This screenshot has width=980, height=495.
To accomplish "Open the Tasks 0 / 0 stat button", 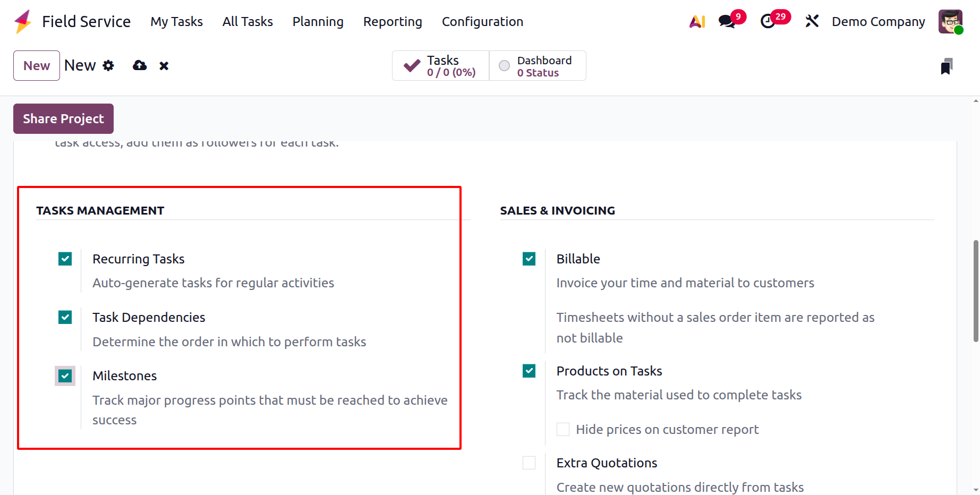I will click(440, 66).
